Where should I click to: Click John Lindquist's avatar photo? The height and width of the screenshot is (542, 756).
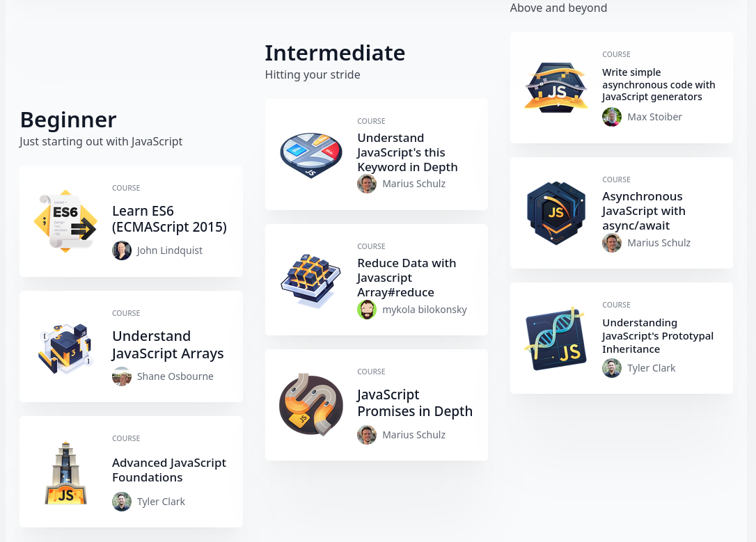122,250
